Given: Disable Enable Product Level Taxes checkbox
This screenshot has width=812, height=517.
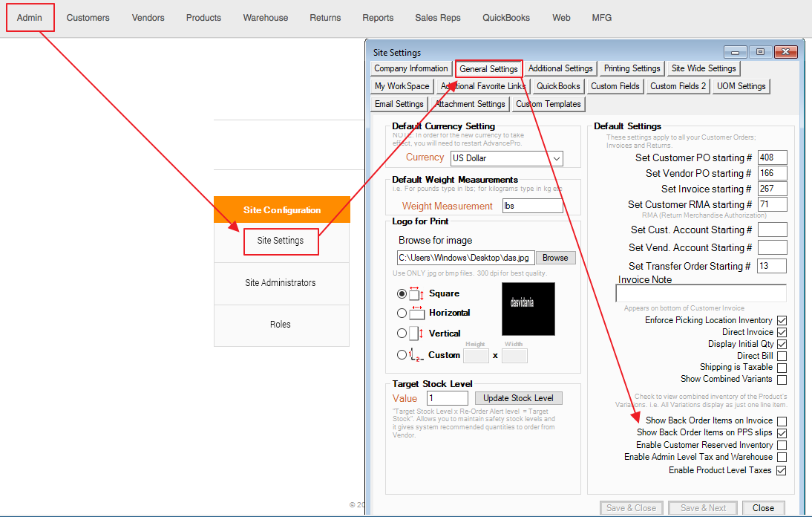Looking at the screenshot, I should tap(782, 471).
